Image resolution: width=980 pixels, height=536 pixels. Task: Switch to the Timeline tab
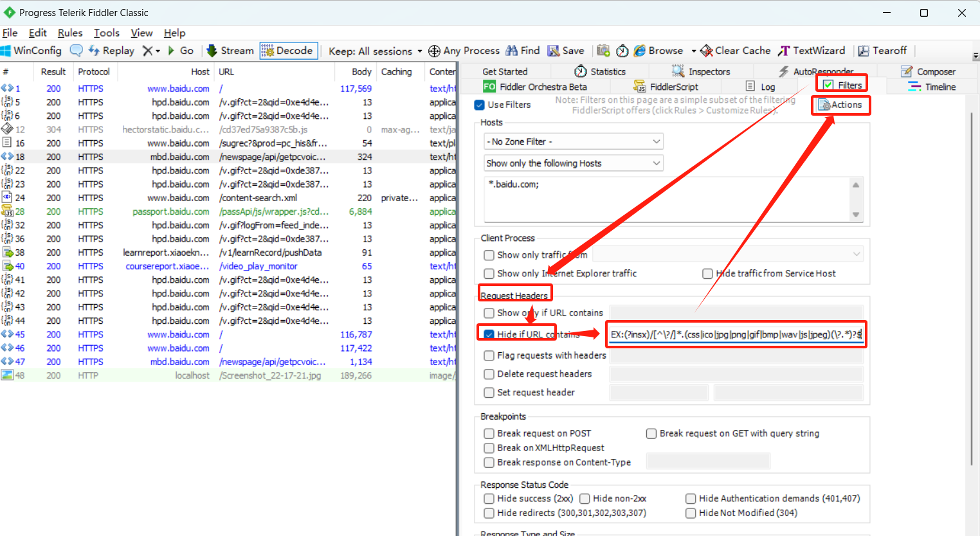coord(932,87)
